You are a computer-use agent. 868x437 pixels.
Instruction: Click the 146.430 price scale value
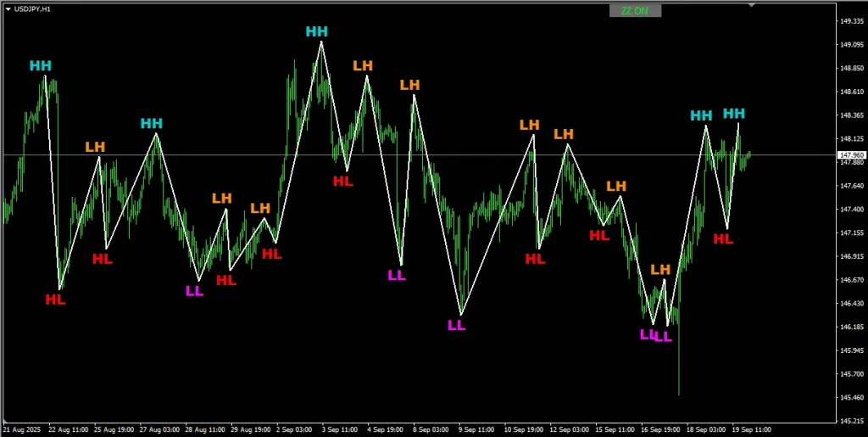point(851,303)
